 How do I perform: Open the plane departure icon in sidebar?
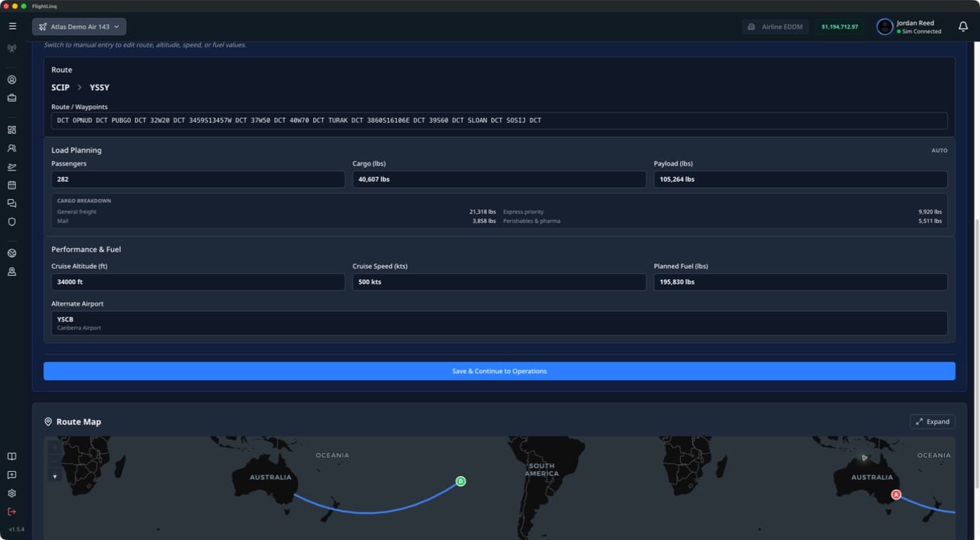click(12, 167)
